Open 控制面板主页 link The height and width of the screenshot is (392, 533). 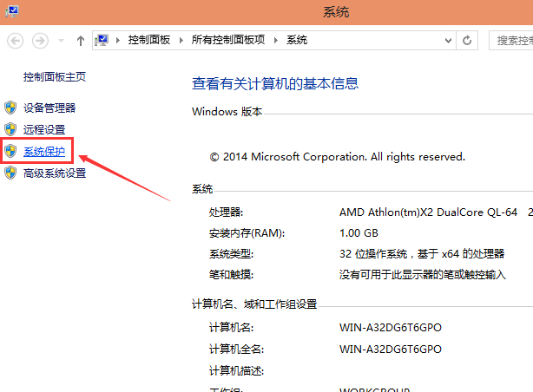55,77
